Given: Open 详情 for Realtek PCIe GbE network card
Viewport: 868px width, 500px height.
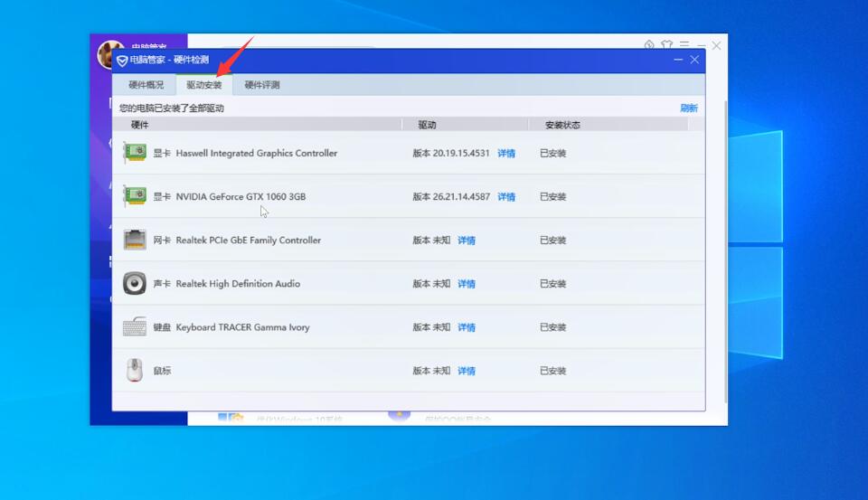Looking at the screenshot, I should 467,241.
